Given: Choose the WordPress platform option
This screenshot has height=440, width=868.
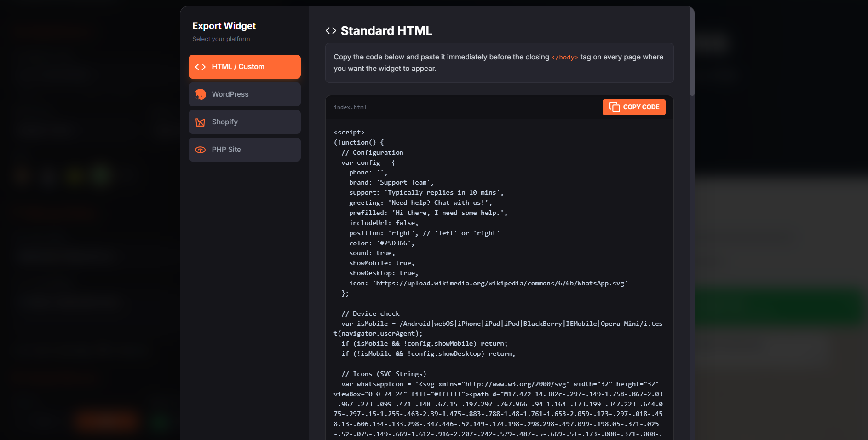Looking at the screenshot, I should tap(244, 94).
